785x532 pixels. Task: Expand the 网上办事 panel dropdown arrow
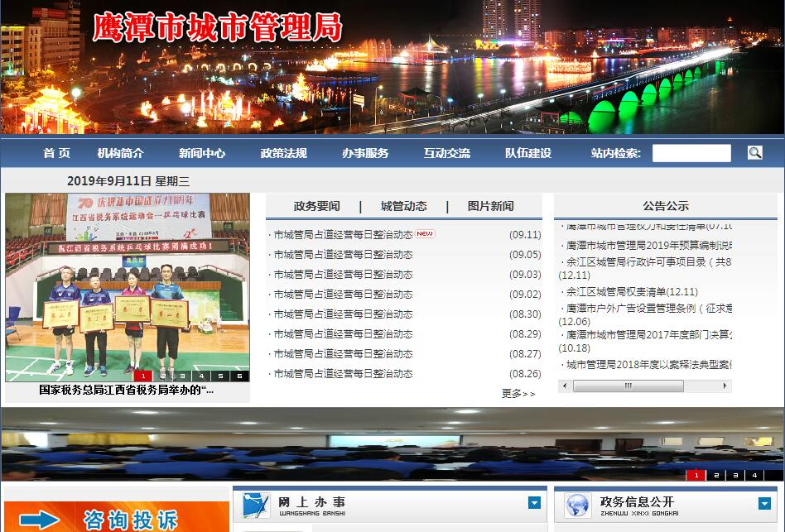[534, 503]
